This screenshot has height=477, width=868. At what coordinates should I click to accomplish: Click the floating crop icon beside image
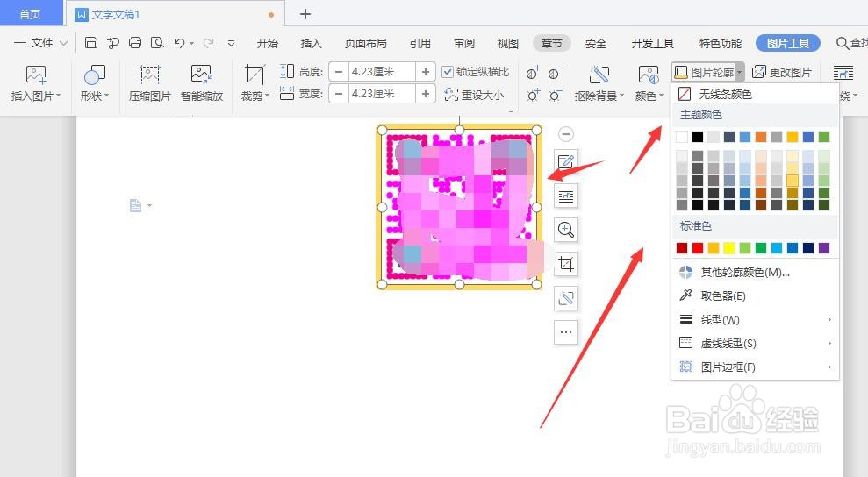(566, 264)
